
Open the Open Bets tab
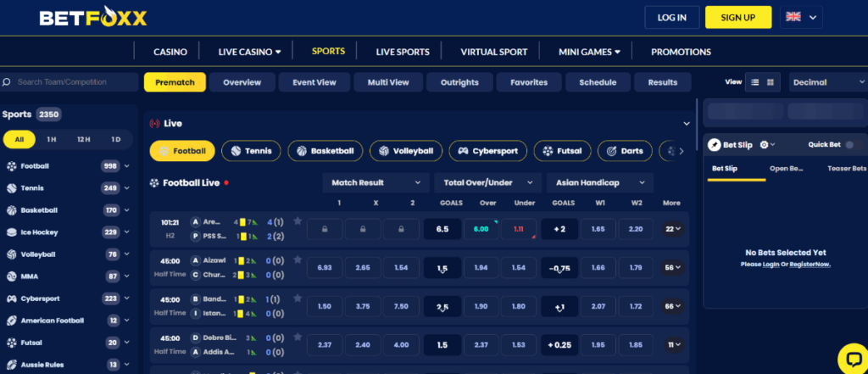[x=786, y=169]
